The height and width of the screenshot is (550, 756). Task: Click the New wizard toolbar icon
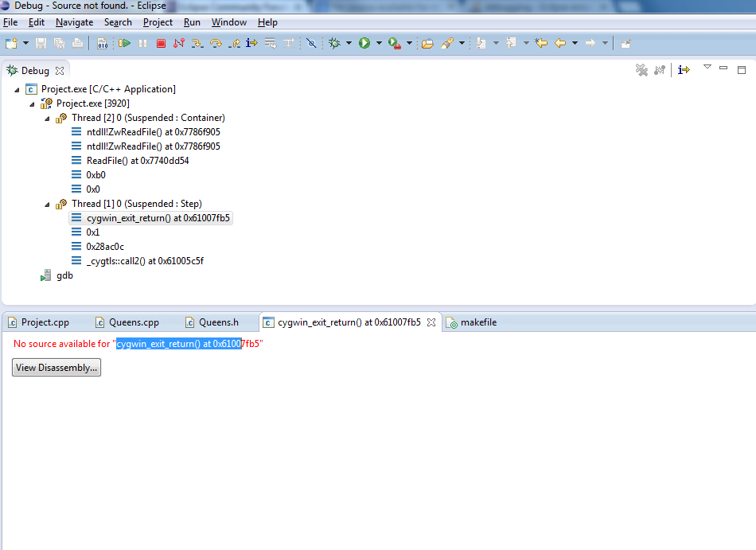(x=11, y=44)
